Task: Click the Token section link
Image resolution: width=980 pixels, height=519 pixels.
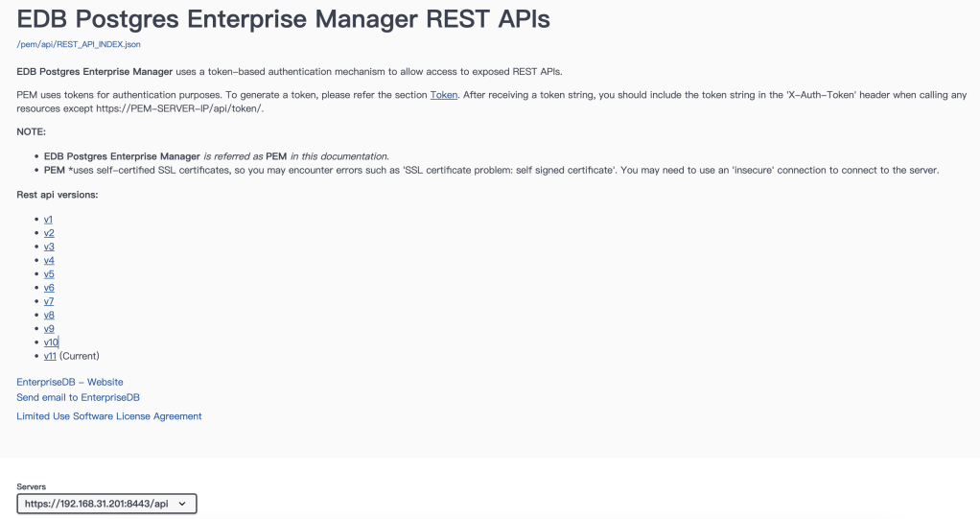Action: (x=443, y=95)
